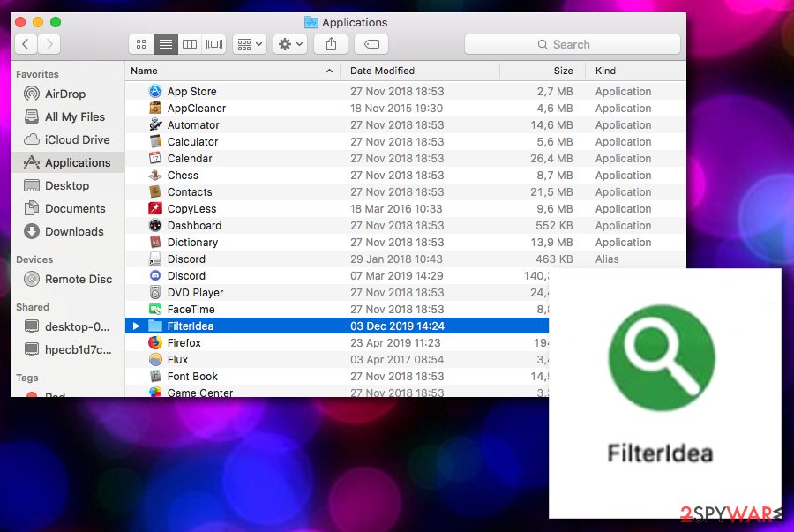The height and width of the screenshot is (532, 794).
Task: Select the Flux icon
Action: click(155, 359)
